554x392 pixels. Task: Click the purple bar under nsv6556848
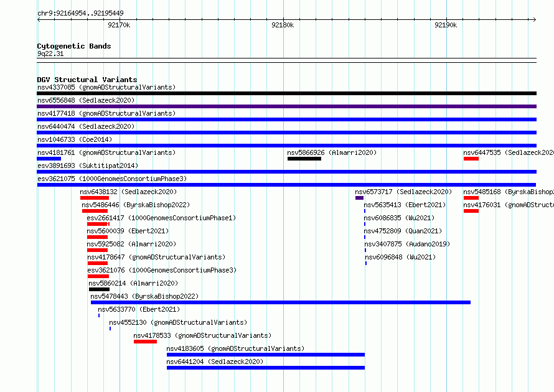pos(286,106)
